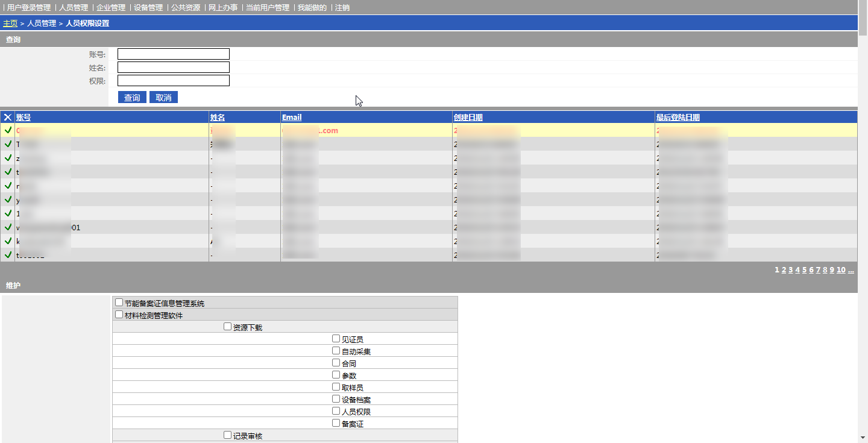Enable 节能备案证信息管理系统 checkbox

[x=119, y=303]
